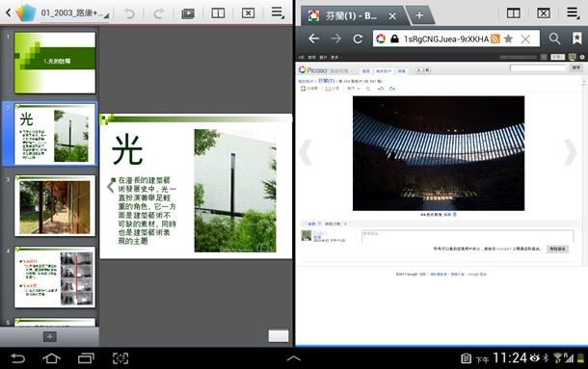
Task: Tap the white notes box below slide
Action: point(279,335)
